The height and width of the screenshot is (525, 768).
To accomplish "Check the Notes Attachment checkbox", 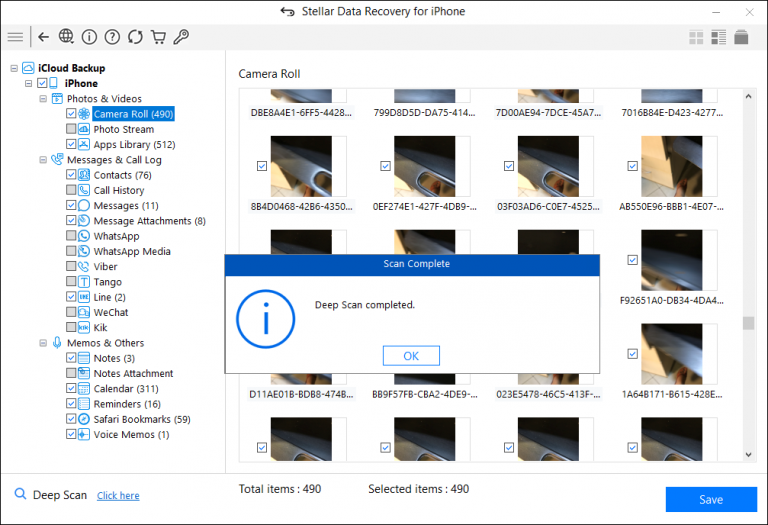I will pyautogui.click(x=71, y=373).
